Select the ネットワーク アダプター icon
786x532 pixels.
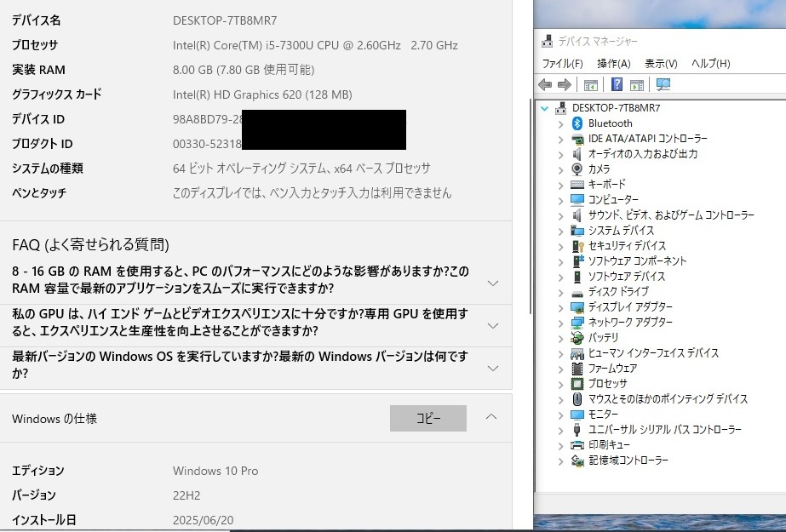577,323
